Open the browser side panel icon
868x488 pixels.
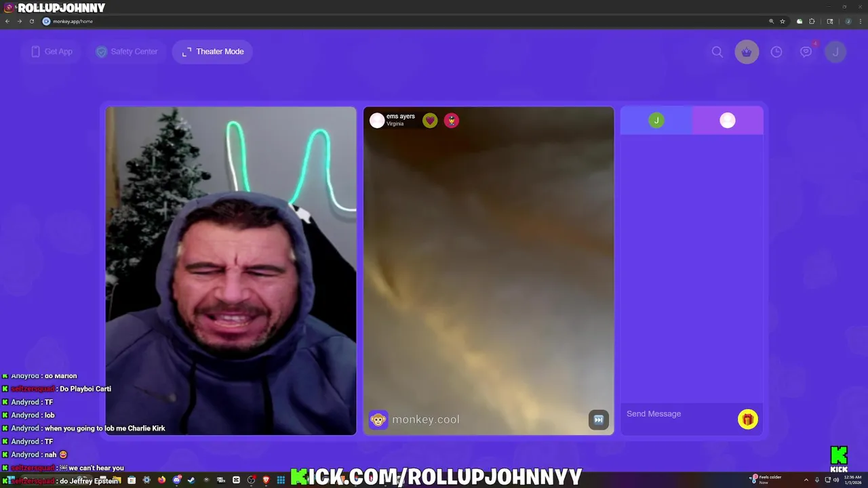coord(830,21)
